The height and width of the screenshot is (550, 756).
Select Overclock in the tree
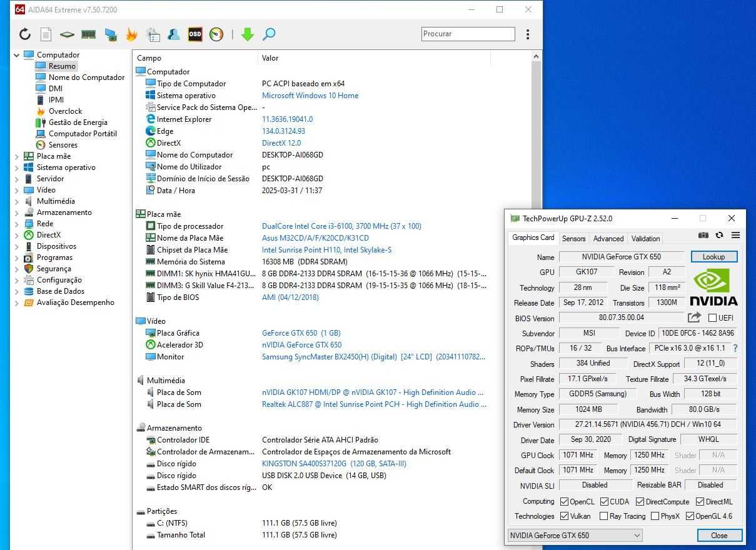65,111
